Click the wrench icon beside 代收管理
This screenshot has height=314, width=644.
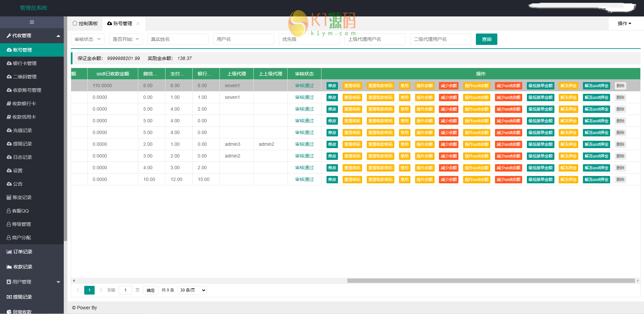9,36
